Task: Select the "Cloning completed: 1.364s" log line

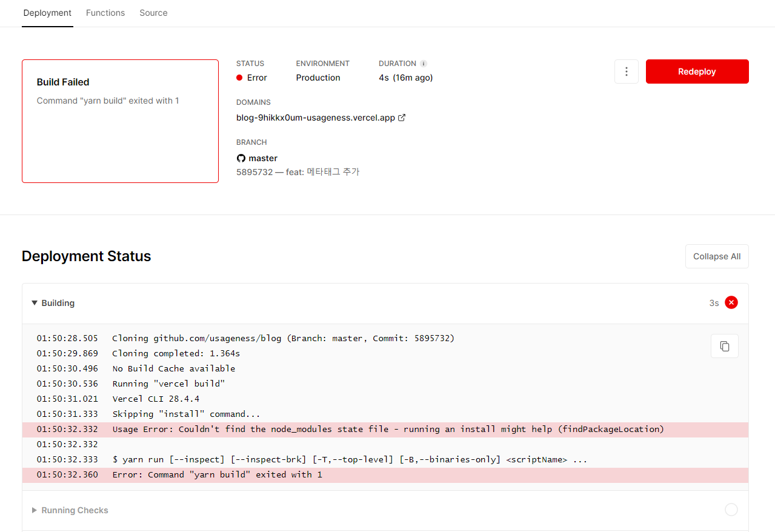Action: click(385, 353)
